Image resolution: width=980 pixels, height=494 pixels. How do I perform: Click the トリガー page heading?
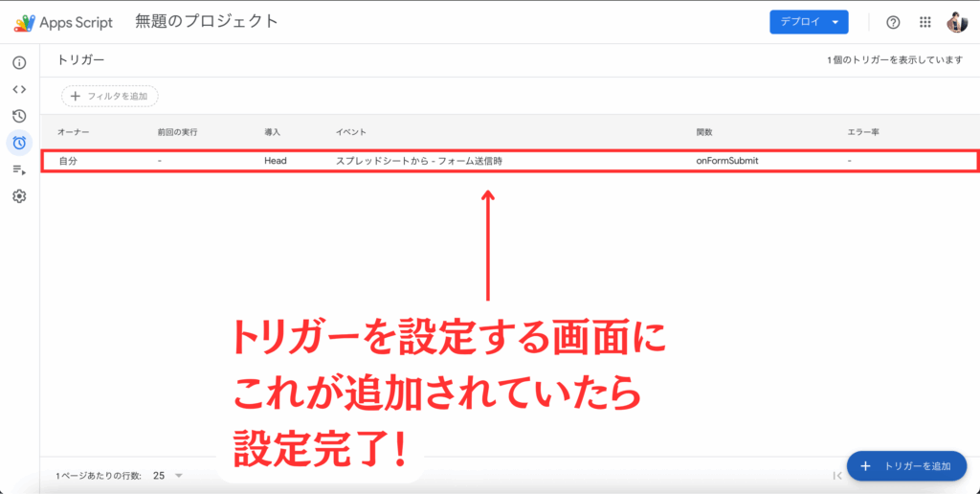click(x=80, y=60)
